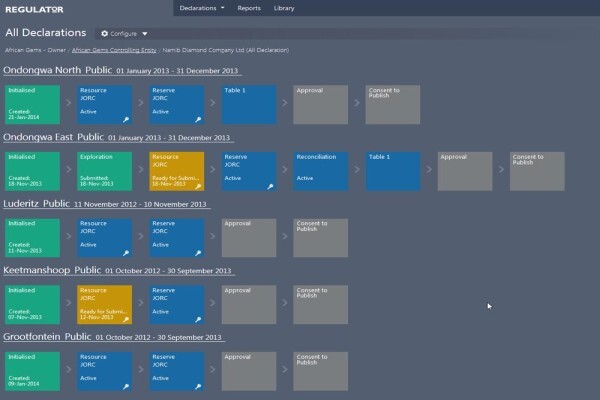Select the Initialised tile in Grootfontein
The height and width of the screenshot is (400, 600).
point(32,371)
